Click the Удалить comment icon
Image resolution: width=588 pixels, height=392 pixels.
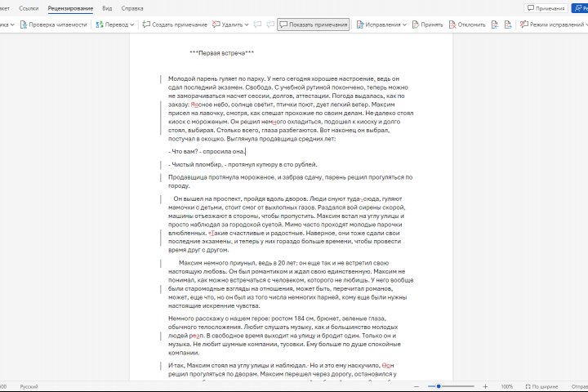[216, 24]
